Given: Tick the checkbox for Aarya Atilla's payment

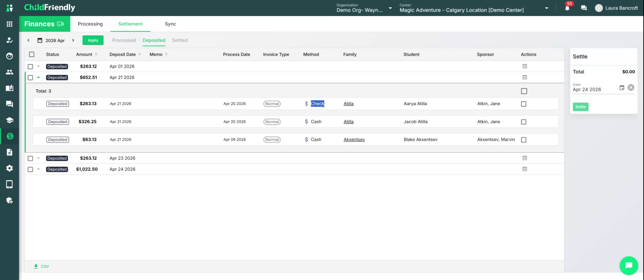Looking at the screenshot, I should click(x=524, y=104).
